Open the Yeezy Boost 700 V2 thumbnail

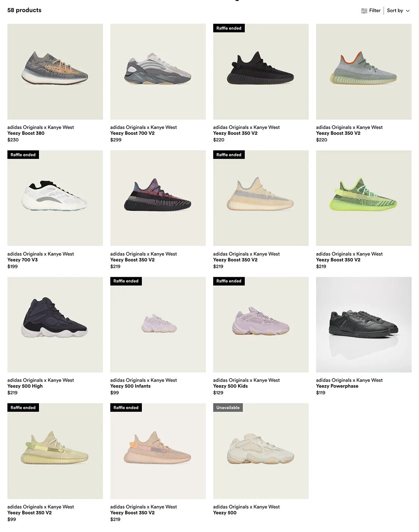(x=158, y=72)
